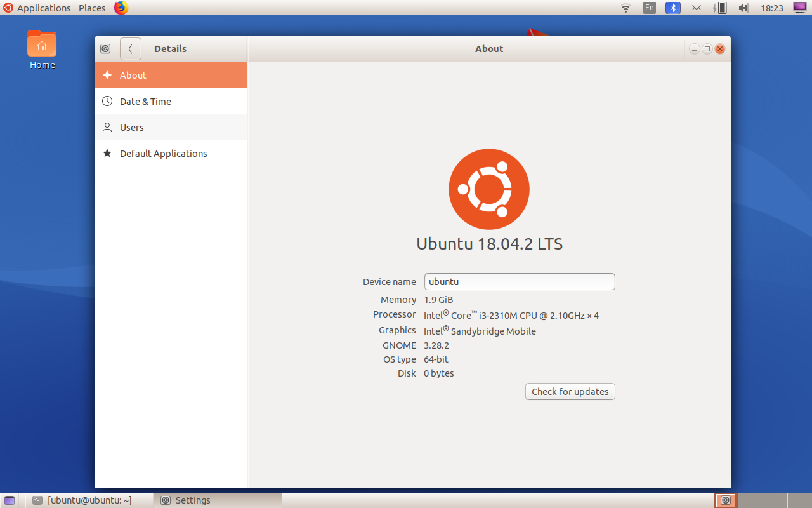Screen dimensions: 812x508
Task: Open Firefox from the top panel
Action: pyautogui.click(x=121, y=8)
